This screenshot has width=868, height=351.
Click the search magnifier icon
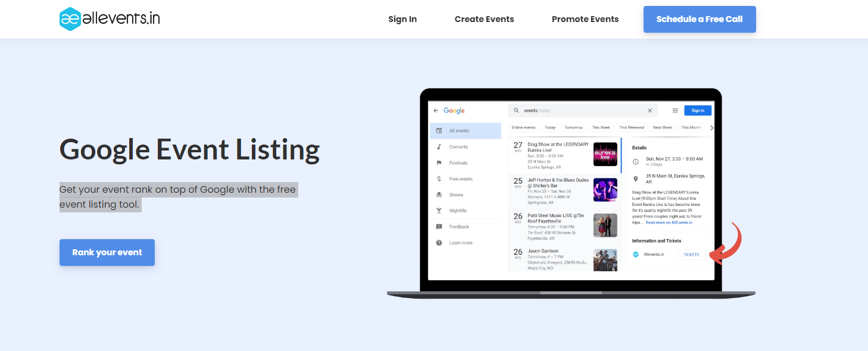pyautogui.click(x=516, y=111)
